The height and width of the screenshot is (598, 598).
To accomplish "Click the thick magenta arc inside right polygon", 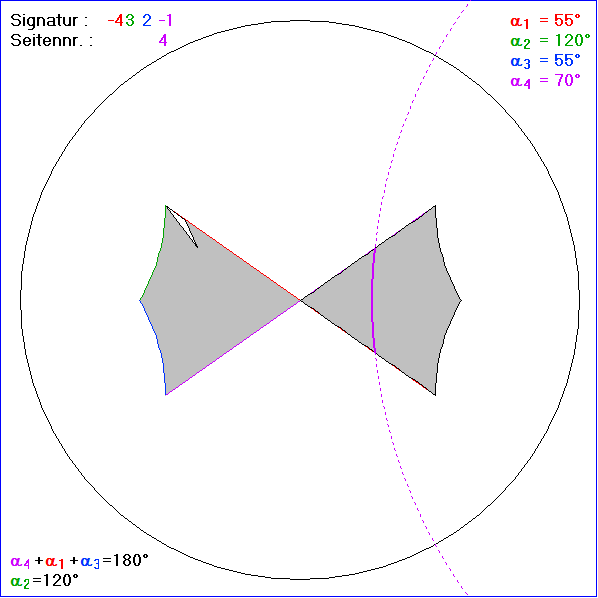I will [373, 301].
